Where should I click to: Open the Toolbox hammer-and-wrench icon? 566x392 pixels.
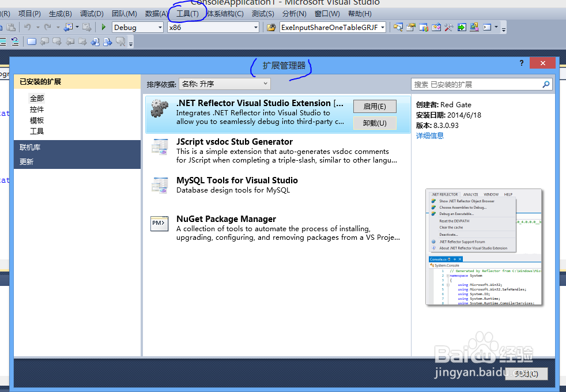(x=448, y=27)
